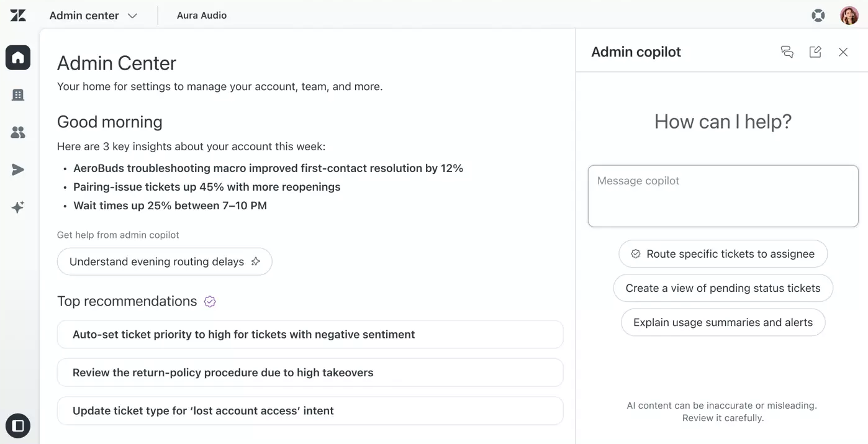The image size is (868, 444).
Task: Click the Channels arrow icon in sidebar
Action: 17,169
